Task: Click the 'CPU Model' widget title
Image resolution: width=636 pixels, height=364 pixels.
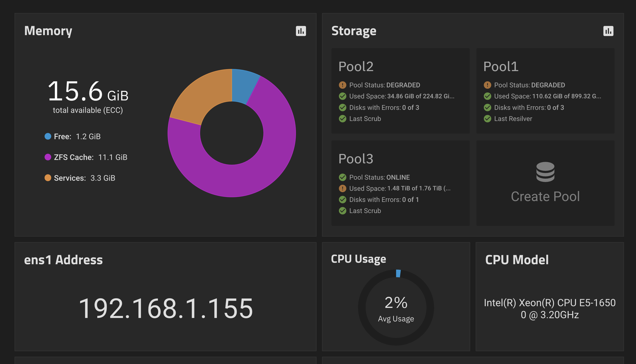Action: coord(517,260)
